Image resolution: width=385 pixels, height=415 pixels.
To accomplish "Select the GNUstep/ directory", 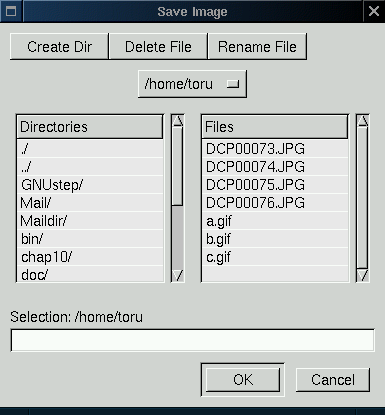I will pyautogui.click(x=90, y=185).
